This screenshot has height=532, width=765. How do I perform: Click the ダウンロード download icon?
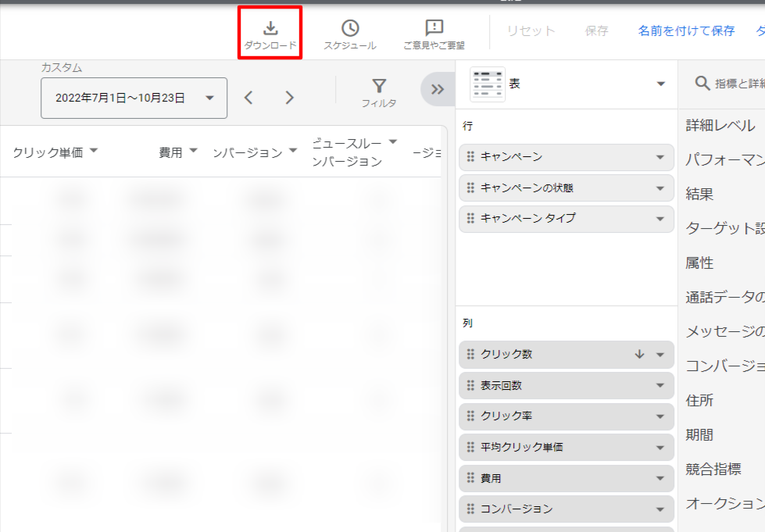pyautogui.click(x=270, y=29)
